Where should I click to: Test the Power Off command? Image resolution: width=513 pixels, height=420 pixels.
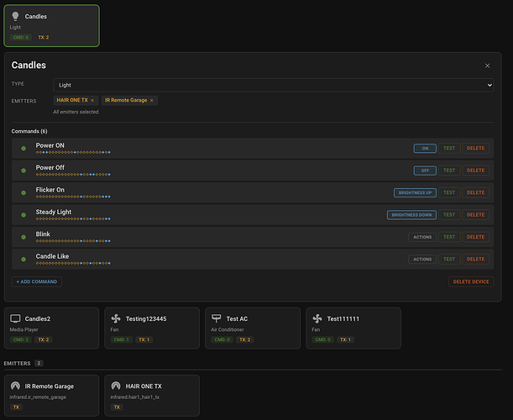pos(449,171)
